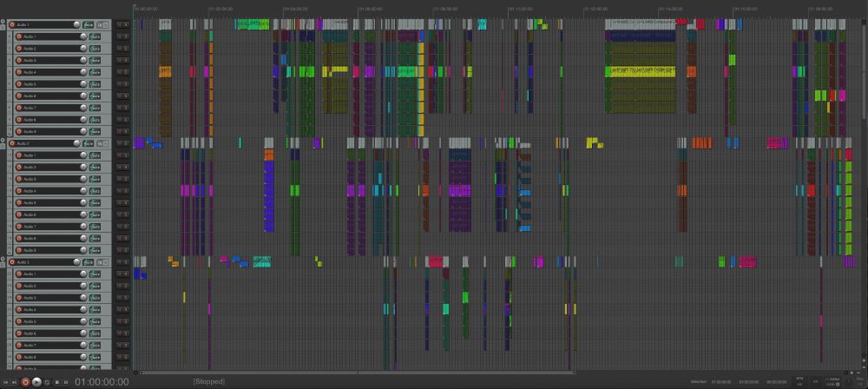Viewport: 868px width, 389px height.
Task: Click ruler at 01:02:00:00 marker
Action: coord(220,9)
